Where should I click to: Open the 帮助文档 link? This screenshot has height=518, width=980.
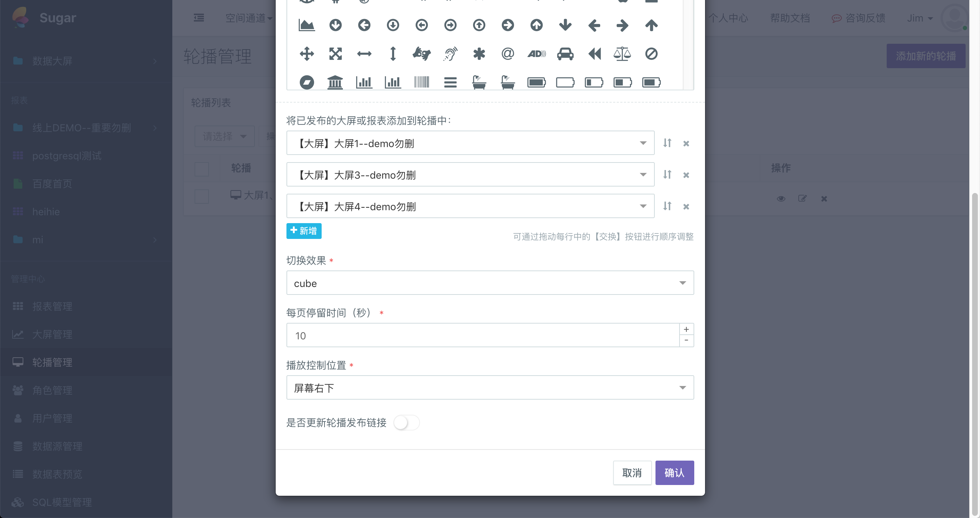tap(790, 18)
